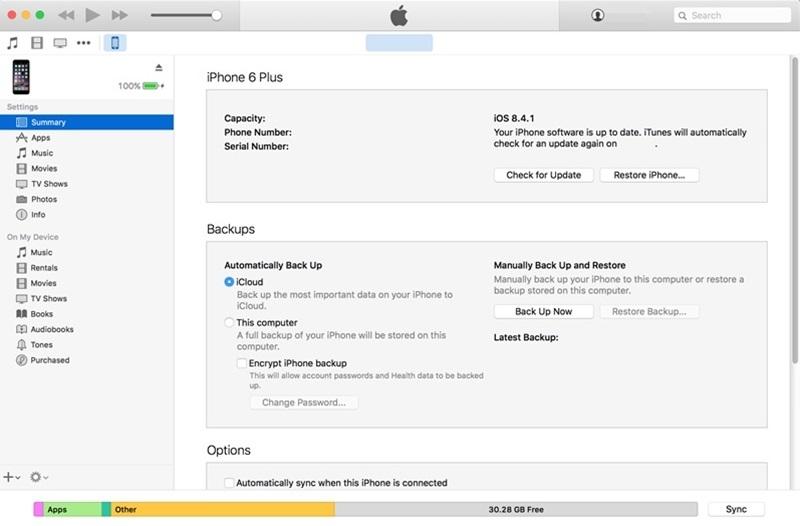Open the Movies library film icon
Viewport: 800px width, 526px height.
tap(37, 43)
